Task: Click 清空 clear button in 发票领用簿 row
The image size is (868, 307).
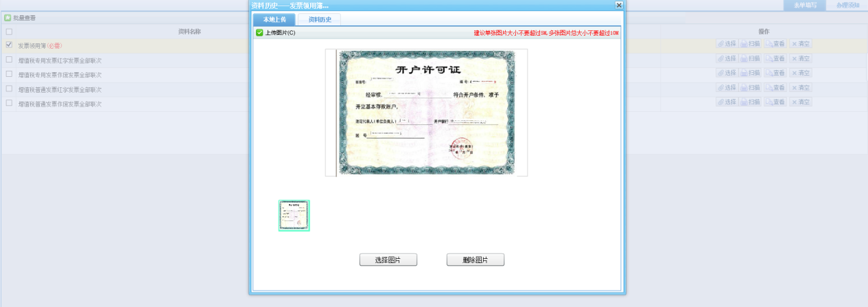Action: [800, 44]
